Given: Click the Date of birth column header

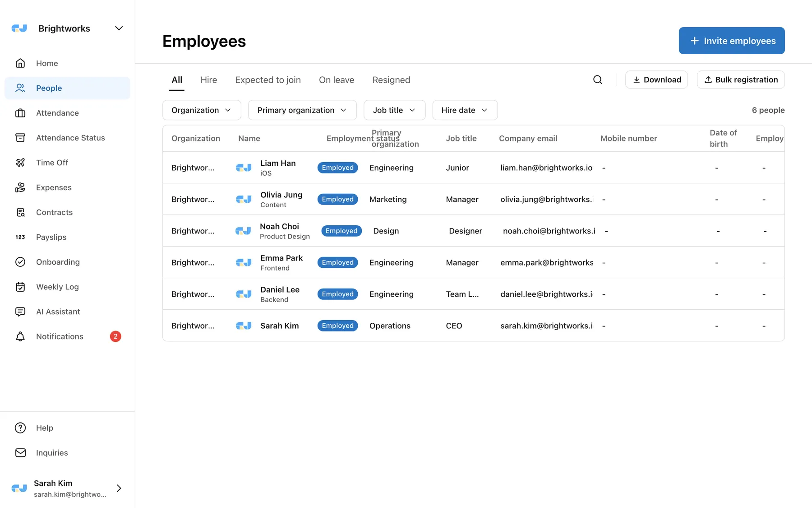Looking at the screenshot, I should click(x=723, y=138).
